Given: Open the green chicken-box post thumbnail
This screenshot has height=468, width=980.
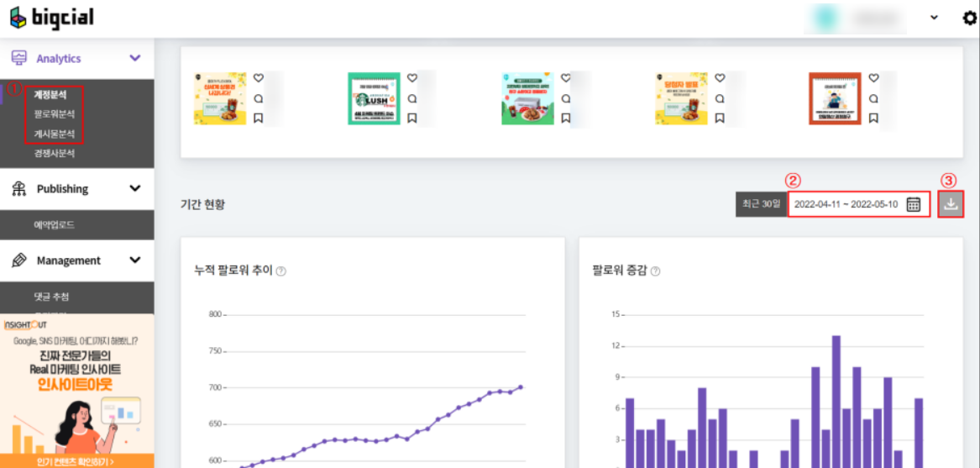Looking at the screenshot, I should tap(527, 98).
